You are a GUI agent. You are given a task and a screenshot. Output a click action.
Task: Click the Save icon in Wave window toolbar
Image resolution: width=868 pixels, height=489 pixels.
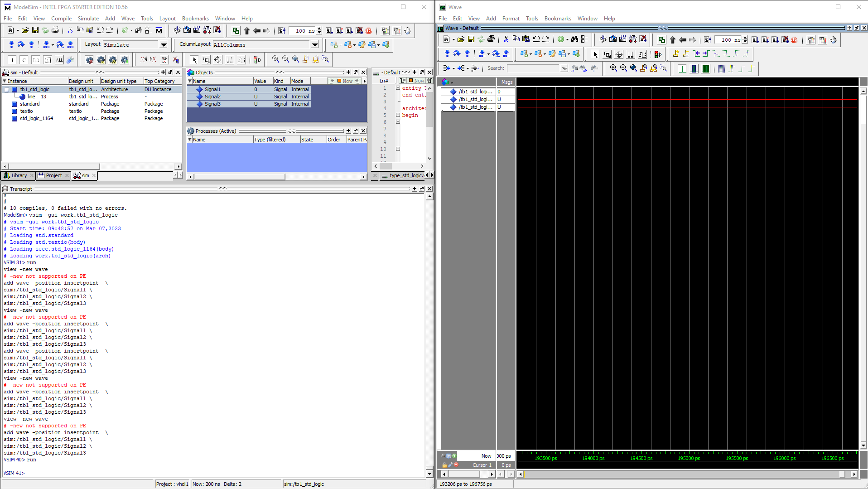point(471,39)
